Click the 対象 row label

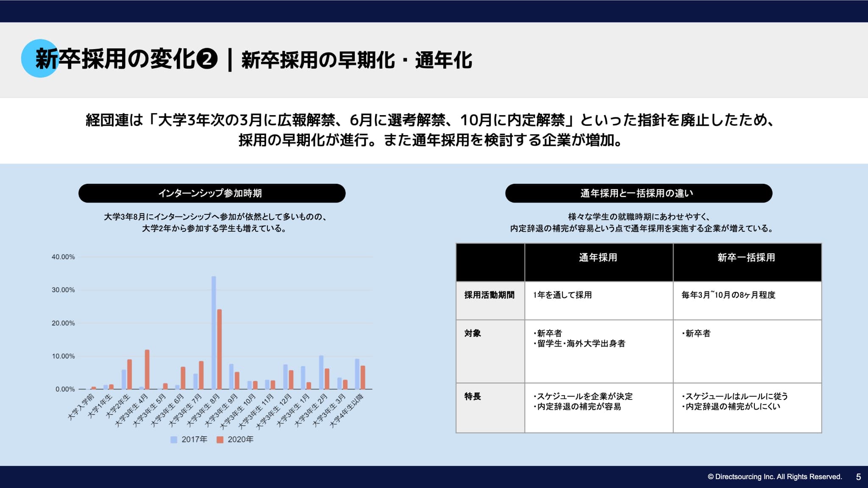pyautogui.click(x=473, y=333)
